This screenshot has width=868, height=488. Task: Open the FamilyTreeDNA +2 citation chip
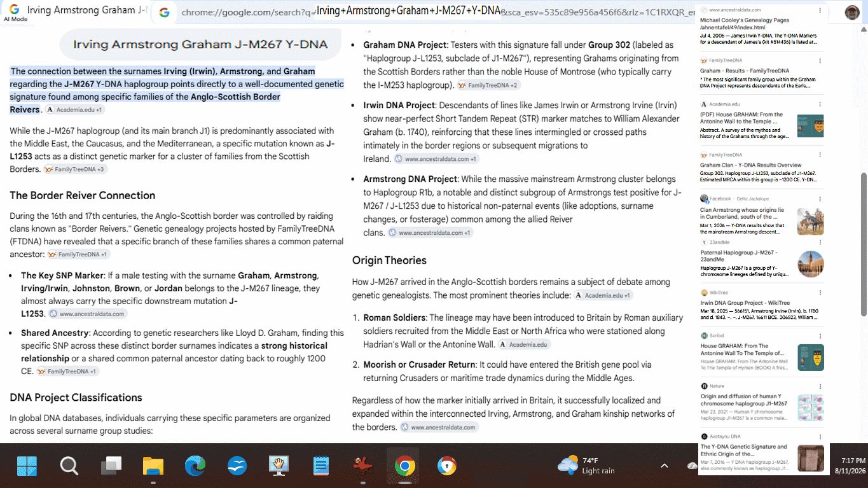coord(488,85)
